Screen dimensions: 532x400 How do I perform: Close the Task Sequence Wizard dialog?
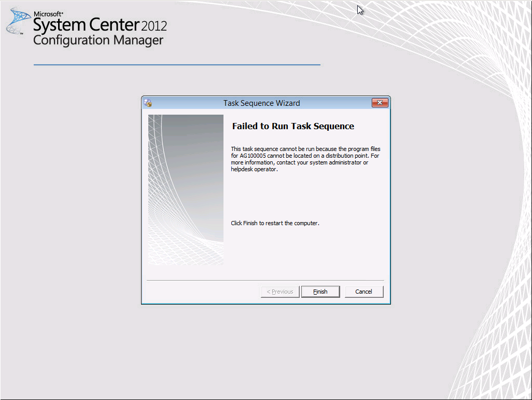380,103
